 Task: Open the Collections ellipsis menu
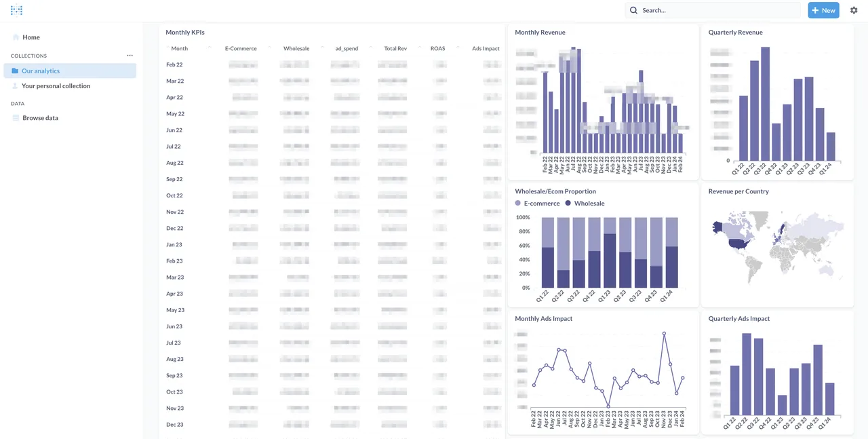[x=130, y=56]
